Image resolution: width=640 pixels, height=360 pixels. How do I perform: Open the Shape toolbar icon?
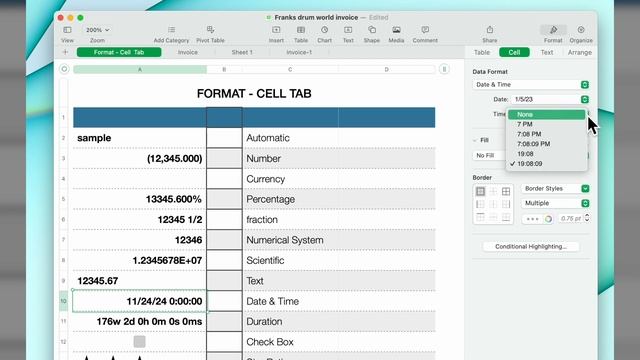pyautogui.click(x=372, y=30)
